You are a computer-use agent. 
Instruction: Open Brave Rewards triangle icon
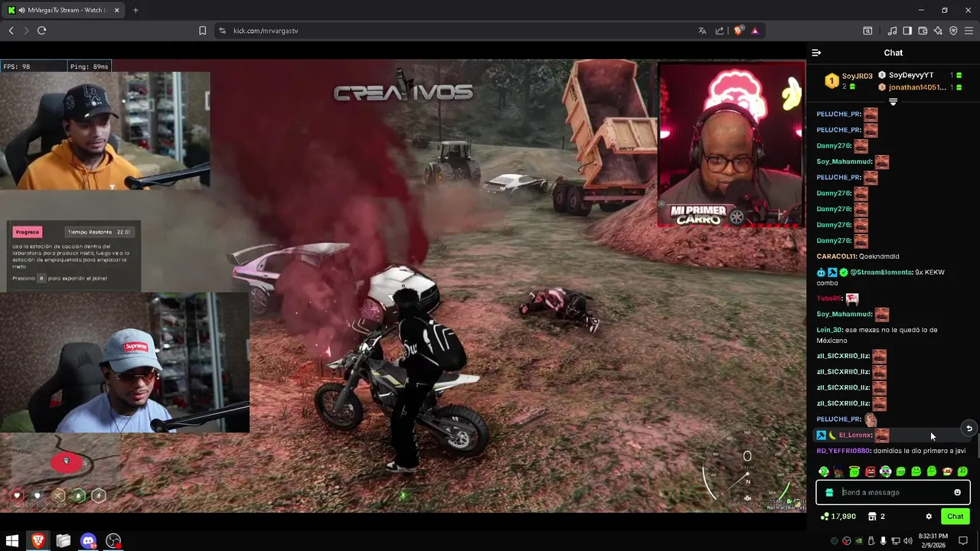click(755, 31)
